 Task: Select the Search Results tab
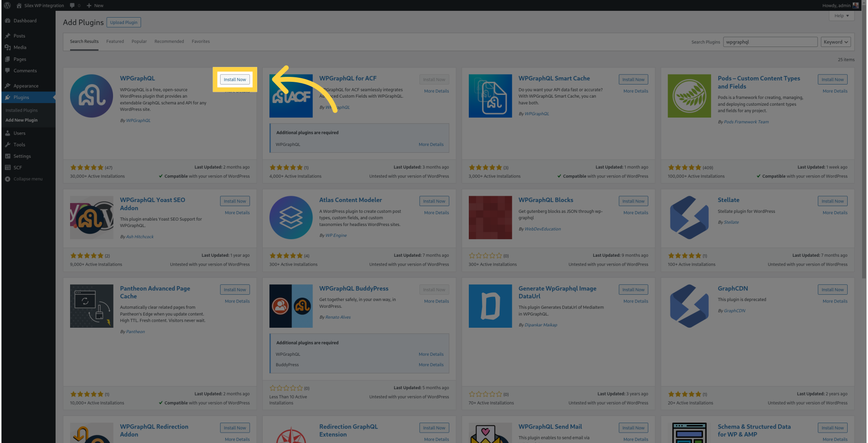84,42
